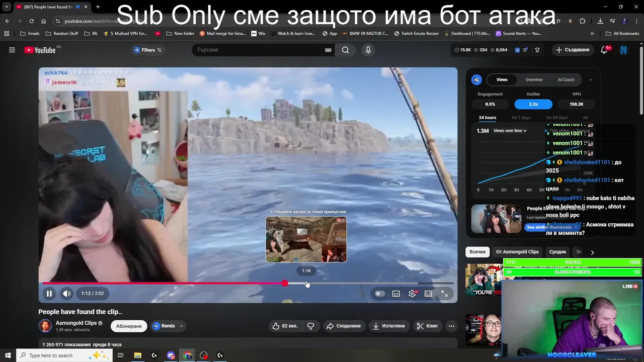This screenshot has height=362, width=644.
Task: Dislike the video with thumbs down
Action: [310, 326]
